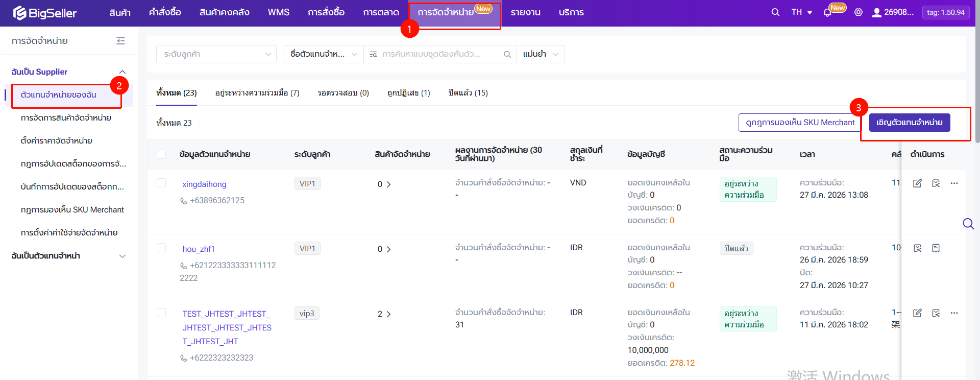Viewport: 980px width, 380px height.
Task: Switch to อยู่ระหว่างความร่วมมือ (7) tab
Action: (257, 93)
